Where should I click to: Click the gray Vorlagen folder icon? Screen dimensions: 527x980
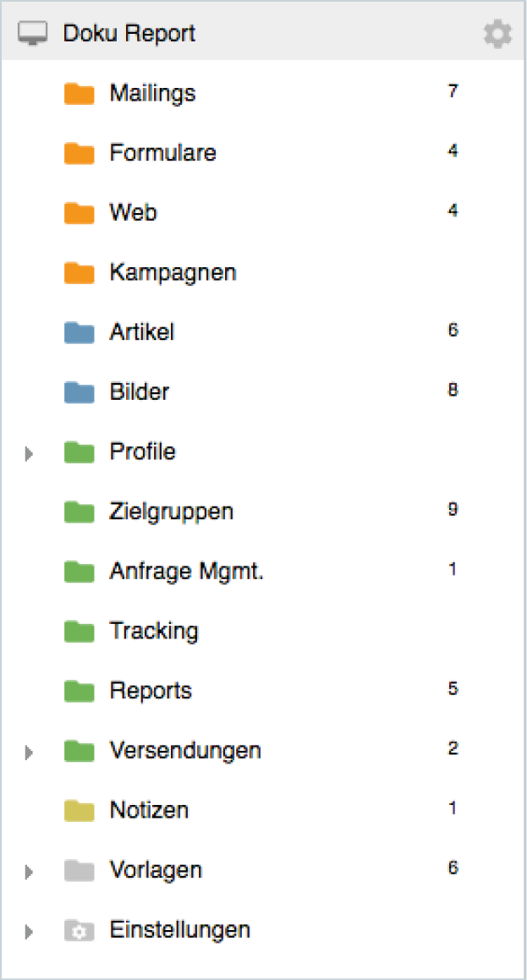79,871
